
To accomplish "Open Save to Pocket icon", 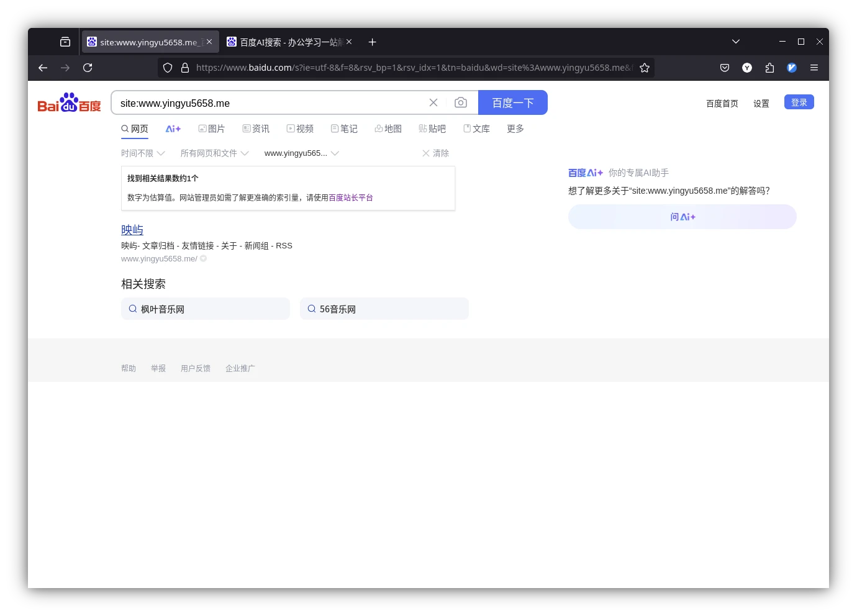I will click(725, 68).
